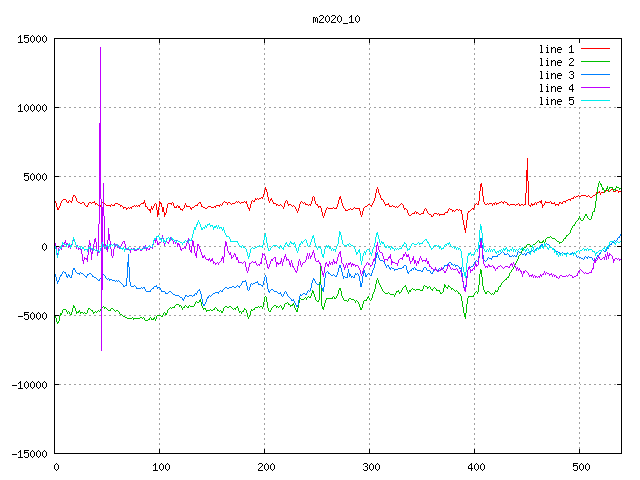This screenshot has width=640, height=480.
Task: Click the magenta line sample in legend
Action: [x=595, y=88]
